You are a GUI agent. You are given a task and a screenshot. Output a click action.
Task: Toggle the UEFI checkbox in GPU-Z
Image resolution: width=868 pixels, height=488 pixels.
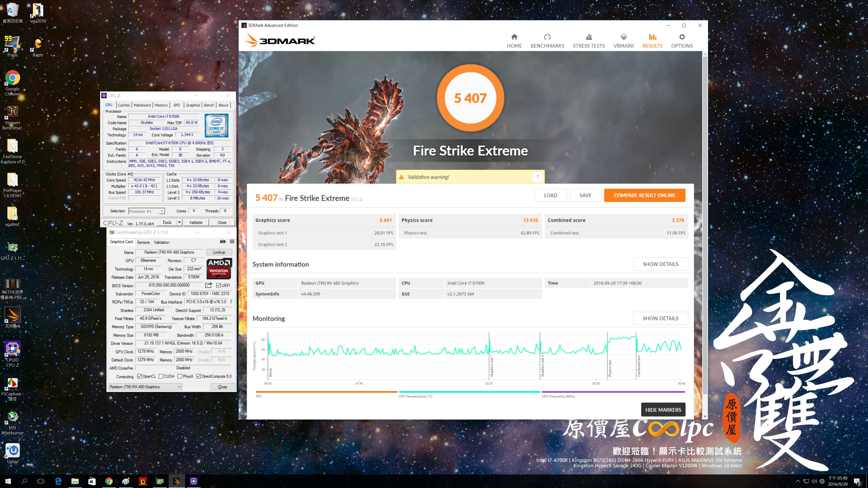[218, 285]
